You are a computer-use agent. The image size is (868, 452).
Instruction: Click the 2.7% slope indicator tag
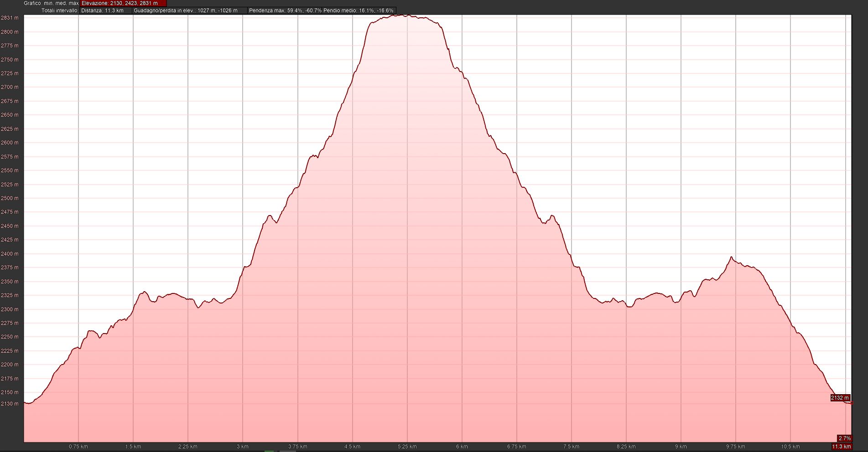844,438
